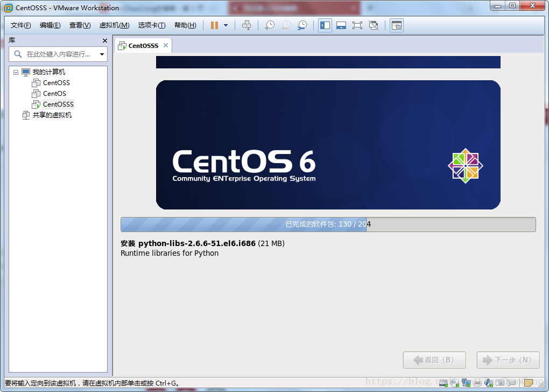549x392 pixels.
Task: Close the CentOSSS tab
Action: coord(166,45)
